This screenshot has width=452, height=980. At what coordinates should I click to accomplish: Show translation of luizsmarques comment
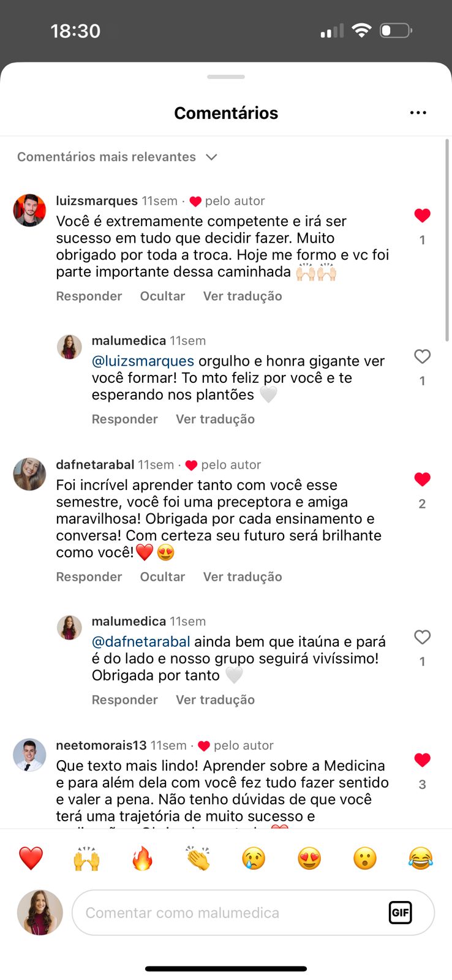(x=243, y=296)
